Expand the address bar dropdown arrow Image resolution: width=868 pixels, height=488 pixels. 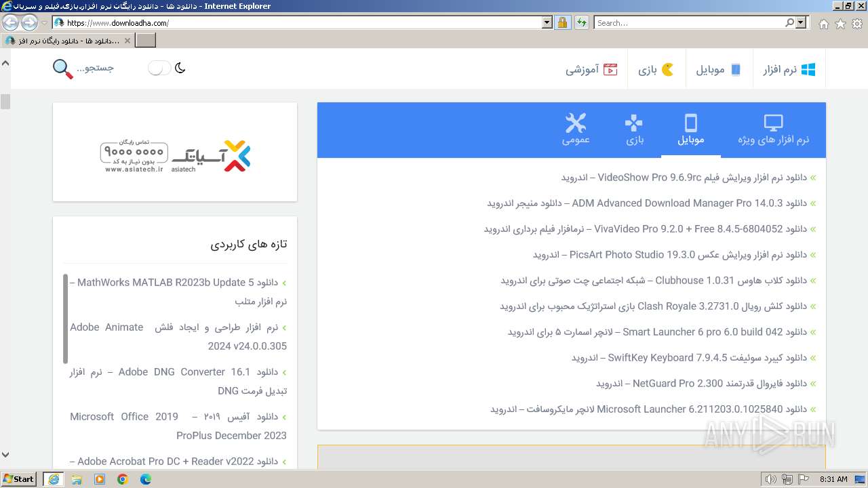(547, 22)
